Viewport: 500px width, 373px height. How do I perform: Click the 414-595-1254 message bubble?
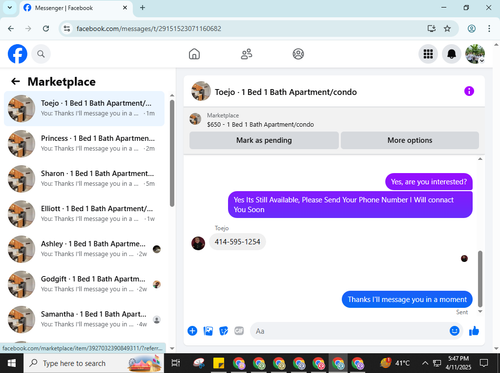[237, 242]
